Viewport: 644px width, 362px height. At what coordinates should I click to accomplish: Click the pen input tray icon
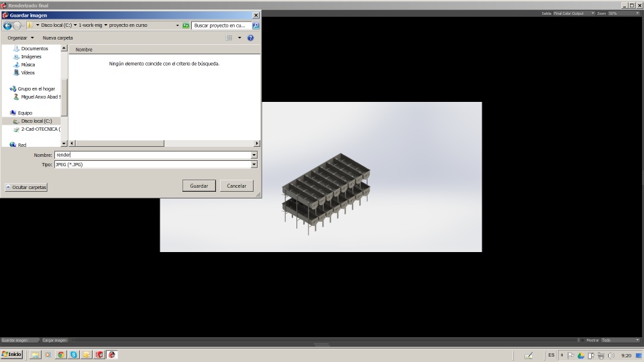pyautogui.click(x=529, y=355)
